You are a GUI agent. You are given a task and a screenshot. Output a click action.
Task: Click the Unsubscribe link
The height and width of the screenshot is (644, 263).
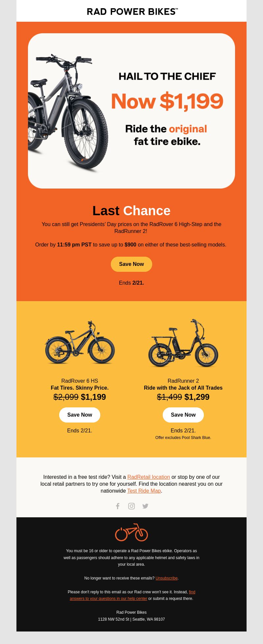coord(166,578)
